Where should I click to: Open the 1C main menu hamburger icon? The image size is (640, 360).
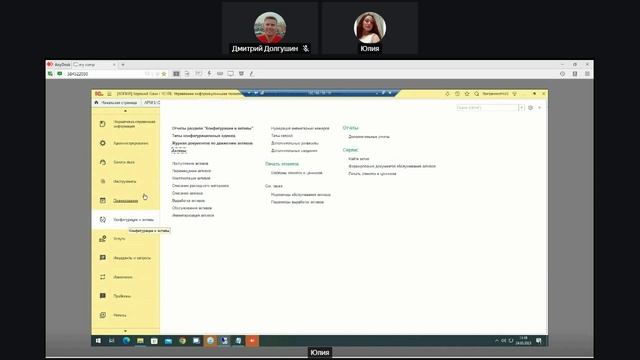[x=109, y=94]
